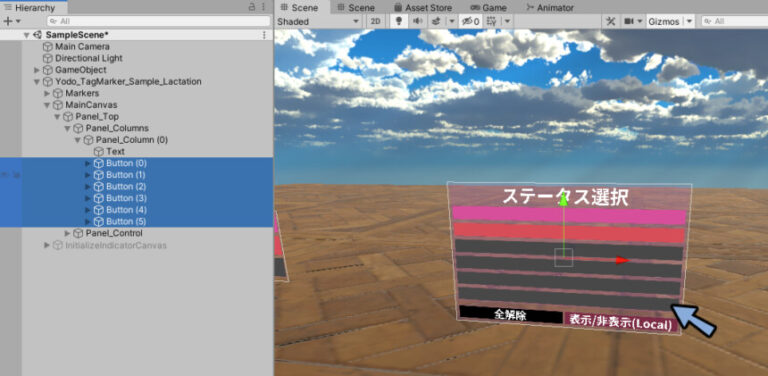
Task: Select Main Camera in the hierarchy
Action: [x=82, y=47]
